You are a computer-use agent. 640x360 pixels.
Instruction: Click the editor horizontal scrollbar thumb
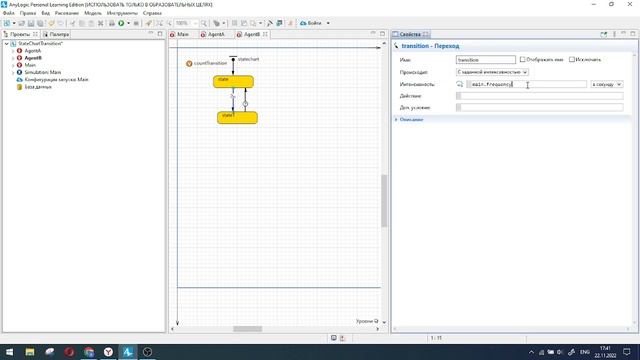[247, 329]
